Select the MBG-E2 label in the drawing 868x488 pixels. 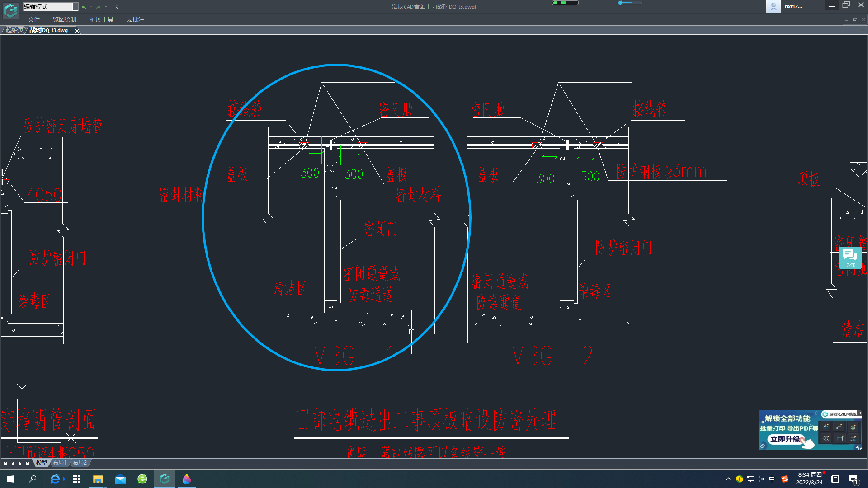coord(552,356)
